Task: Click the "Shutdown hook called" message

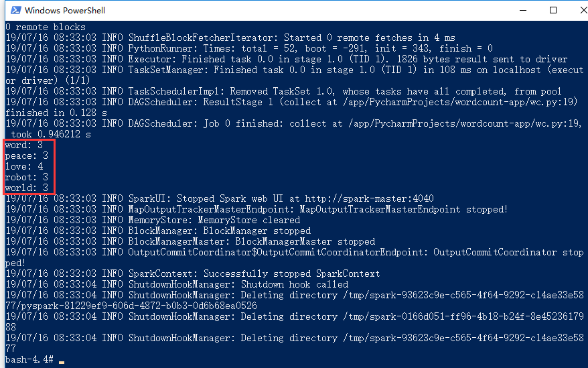Action: [x=295, y=284]
